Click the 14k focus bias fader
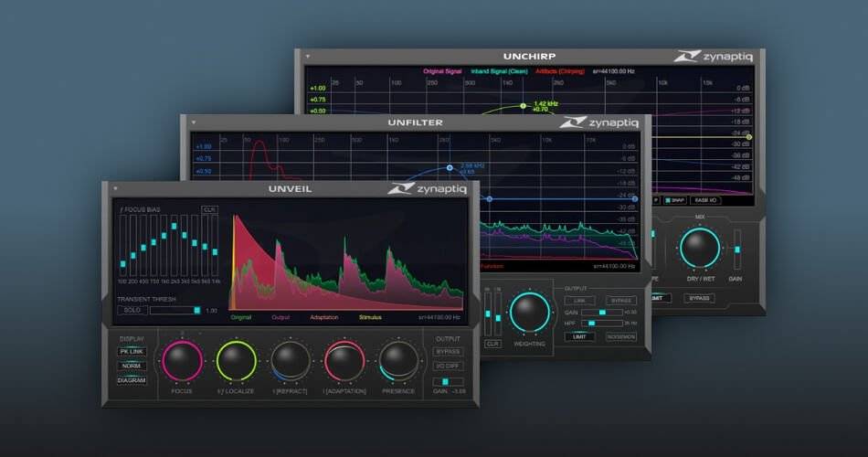The height and width of the screenshot is (457, 868). pos(215,245)
